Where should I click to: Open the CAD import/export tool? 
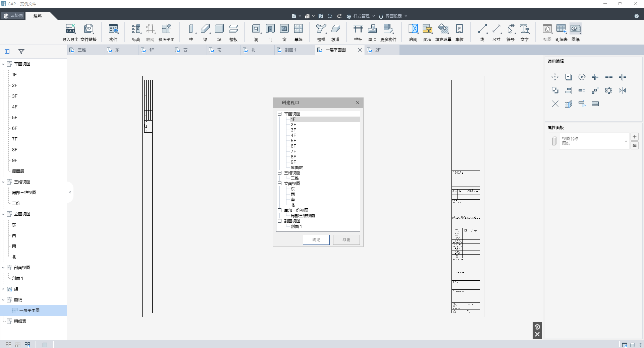click(x=70, y=32)
